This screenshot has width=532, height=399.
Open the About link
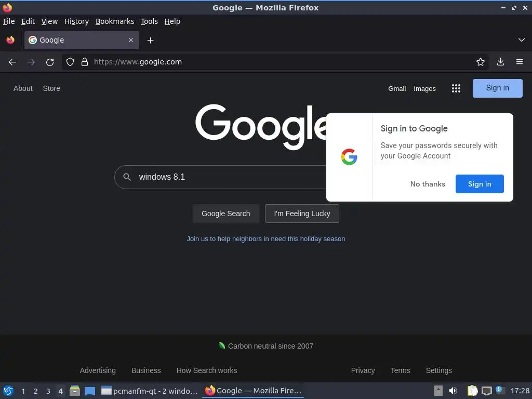(23, 88)
